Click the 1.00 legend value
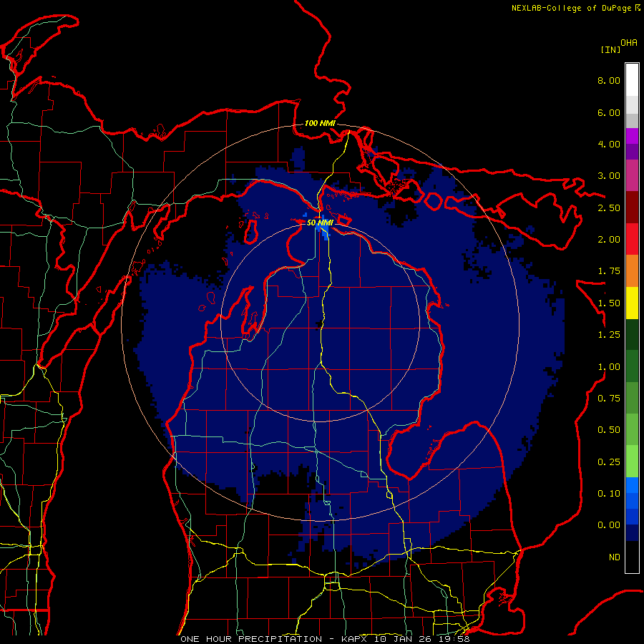Image resolution: width=644 pixels, height=644 pixels. coord(609,367)
